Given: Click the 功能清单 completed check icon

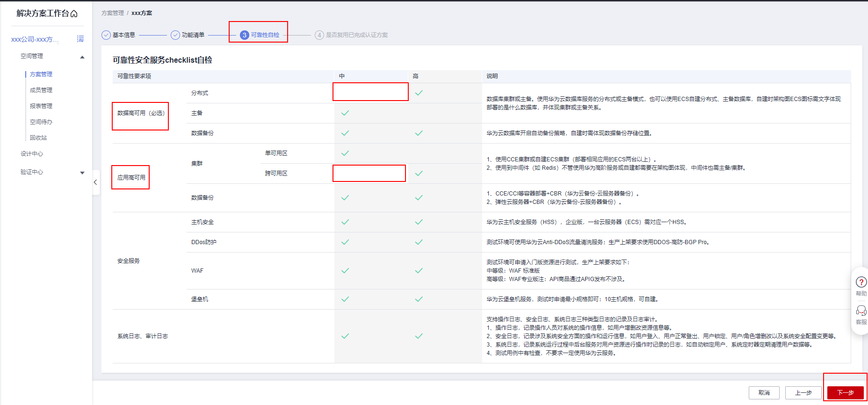Looking at the screenshot, I should [x=175, y=35].
